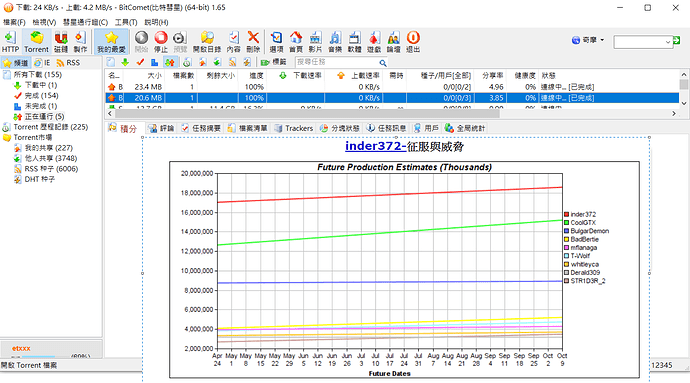Click the task list horizontal scrollbar

coord(307,114)
